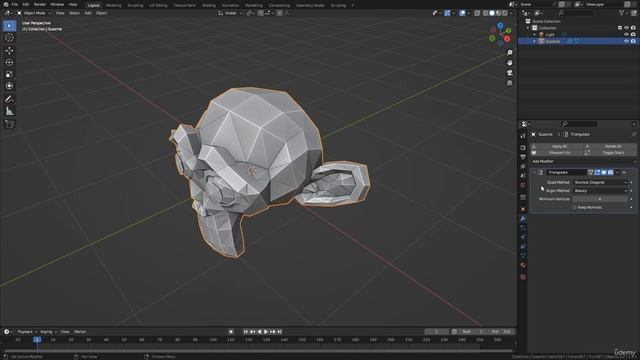The image size is (640, 360).
Task: Open the Render properties tab
Action: pos(523,147)
